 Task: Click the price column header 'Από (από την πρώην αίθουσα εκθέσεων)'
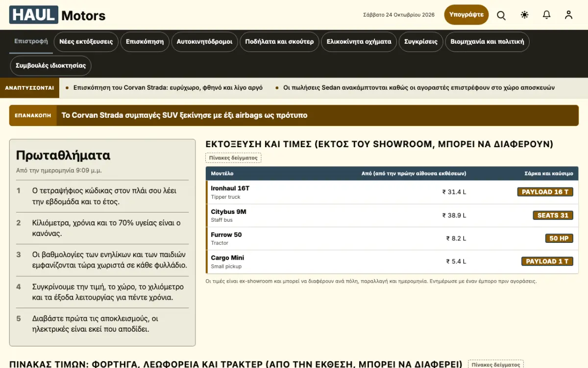point(414,174)
